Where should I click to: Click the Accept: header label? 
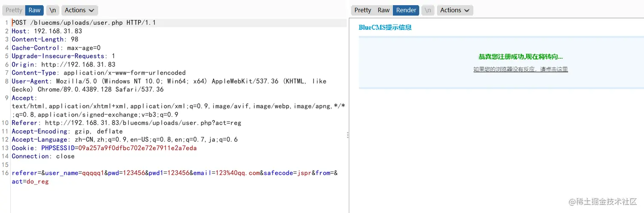coord(24,98)
